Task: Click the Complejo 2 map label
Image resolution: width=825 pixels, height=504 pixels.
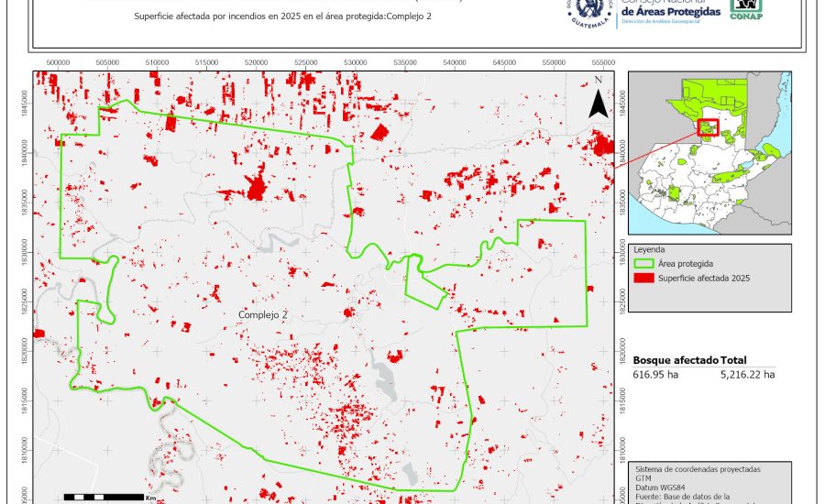Action: (x=262, y=314)
